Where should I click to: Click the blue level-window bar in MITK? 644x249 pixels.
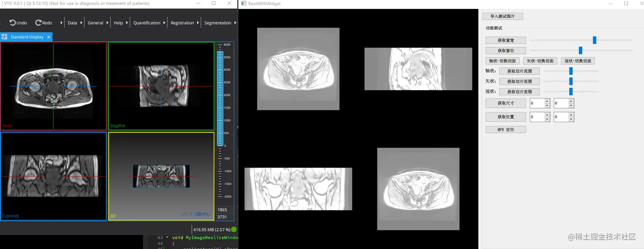click(220, 98)
